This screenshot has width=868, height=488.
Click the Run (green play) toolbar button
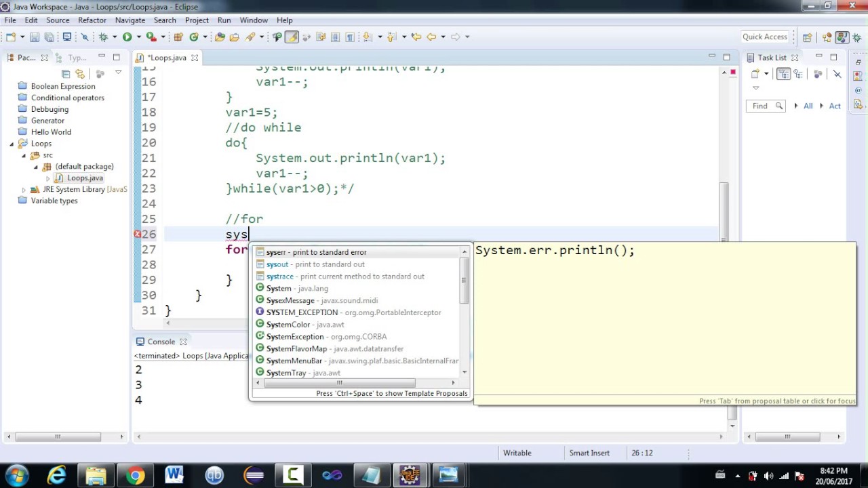point(127,37)
